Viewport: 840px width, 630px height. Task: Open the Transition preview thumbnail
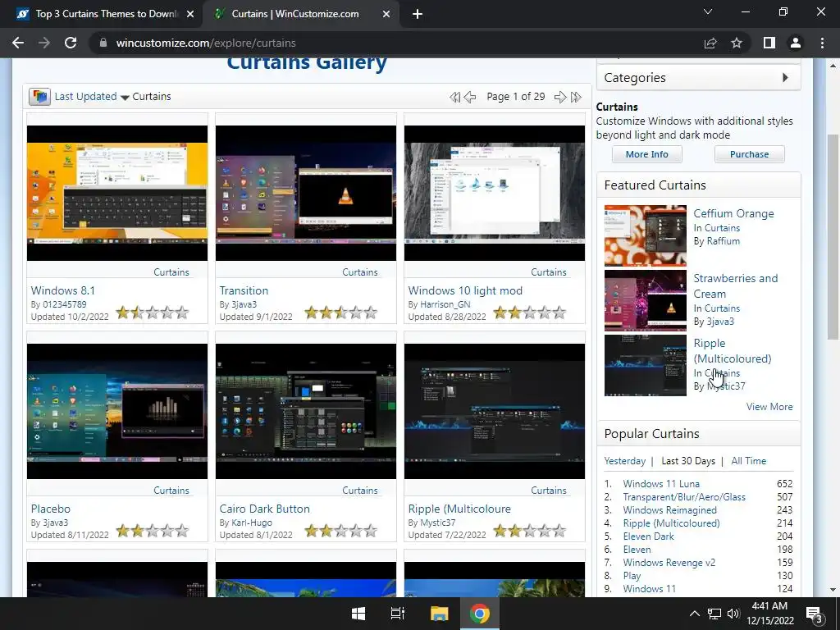point(306,194)
